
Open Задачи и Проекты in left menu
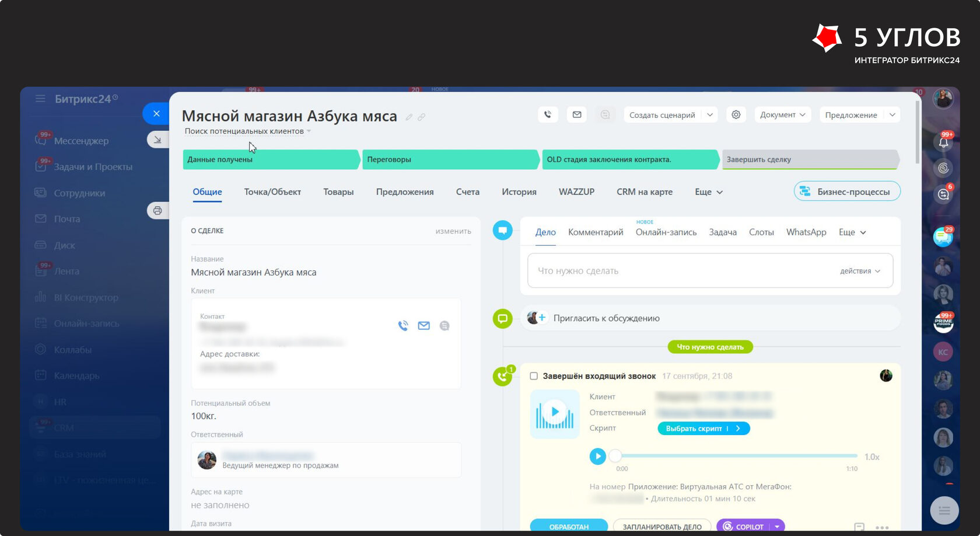[x=93, y=167]
